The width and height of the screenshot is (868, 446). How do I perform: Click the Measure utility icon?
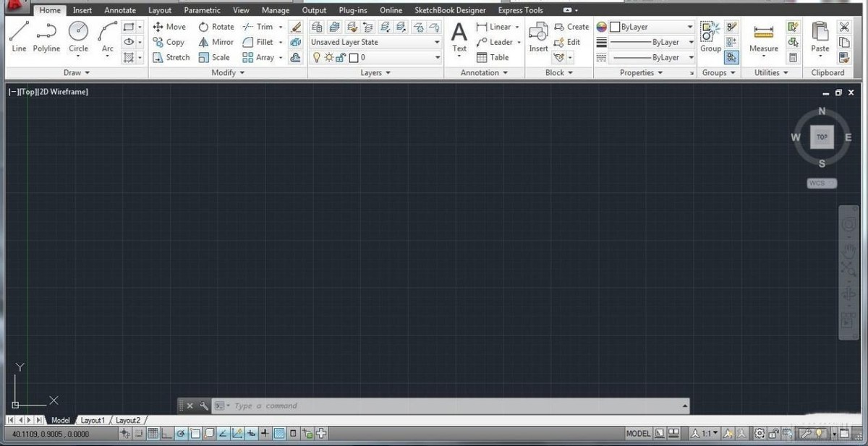pyautogui.click(x=763, y=38)
